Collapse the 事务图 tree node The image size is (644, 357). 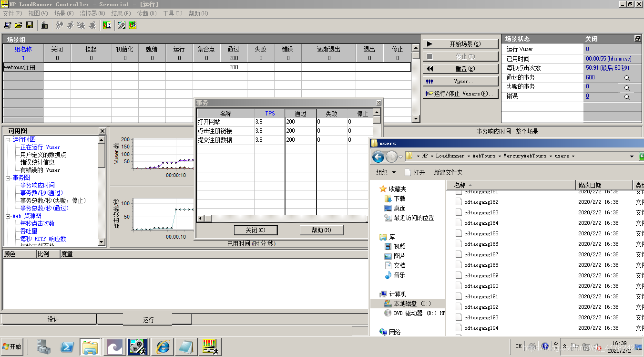point(8,178)
